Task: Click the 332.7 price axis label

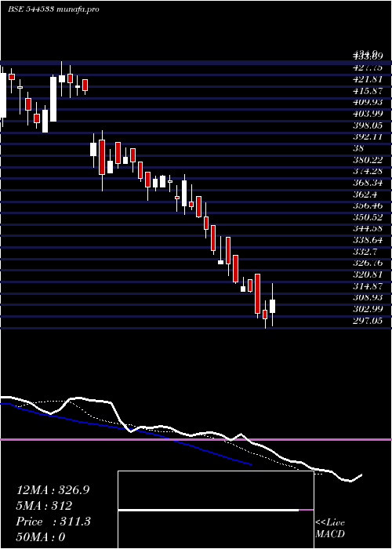Action: (365, 252)
